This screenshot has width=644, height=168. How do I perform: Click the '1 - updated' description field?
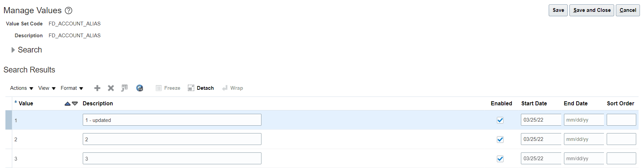point(172,120)
